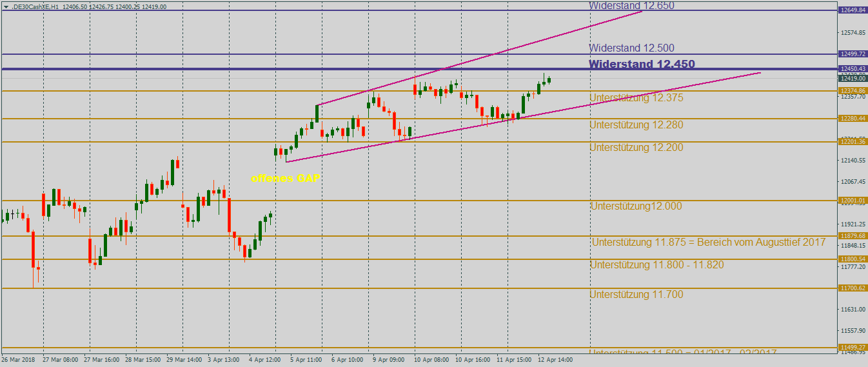This screenshot has height=367, width=868.
Task: Click the 11557.90 price scale value
Action: (x=853, y=331)
